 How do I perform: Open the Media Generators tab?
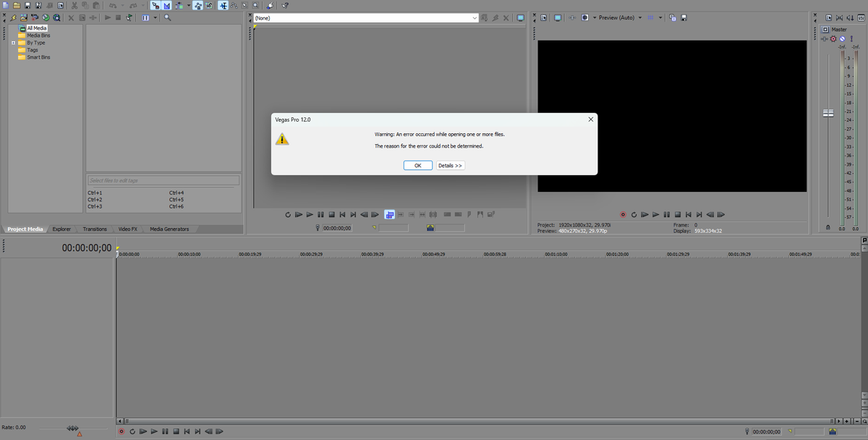(x=169, y=229)
